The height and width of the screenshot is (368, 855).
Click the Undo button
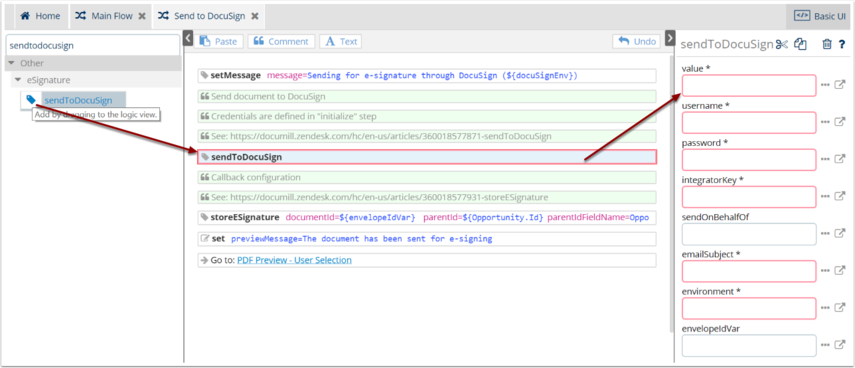click(x=637, y=41)
